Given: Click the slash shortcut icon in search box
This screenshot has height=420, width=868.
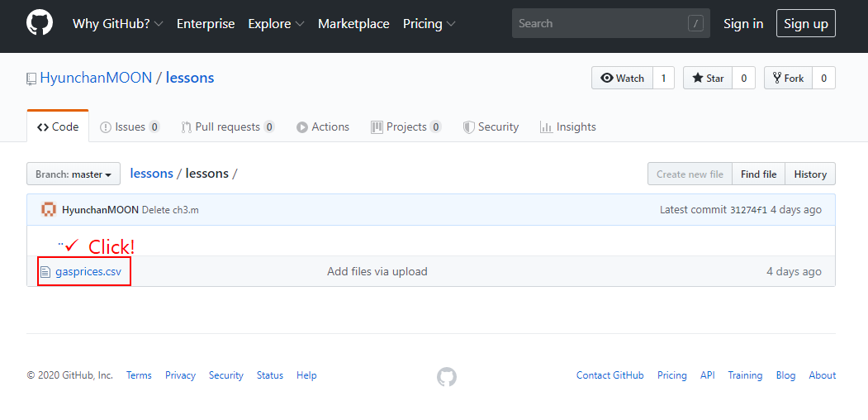Looking at the screenshot, I should [x=695, y=23].
